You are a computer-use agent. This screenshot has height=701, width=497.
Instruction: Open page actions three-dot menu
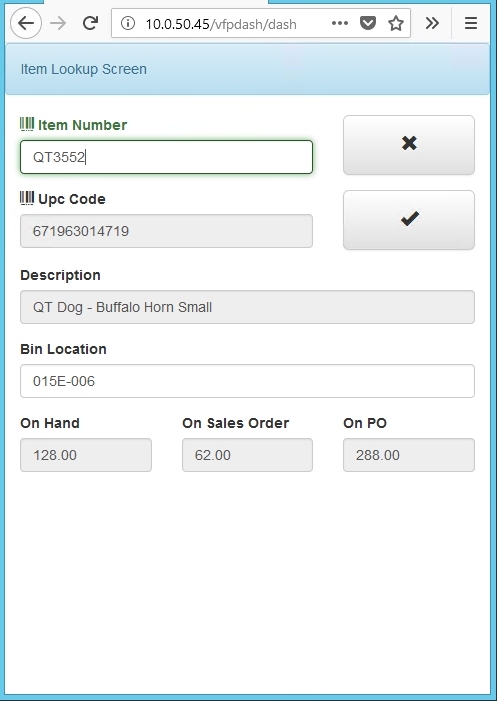340,23
